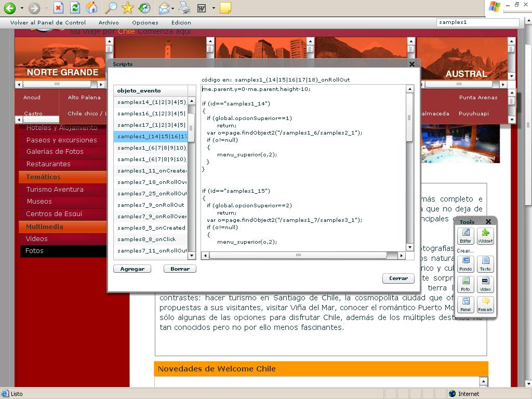Print using the printer icon
This screenshot has height=399, width=532.
(x=185, y=8)
